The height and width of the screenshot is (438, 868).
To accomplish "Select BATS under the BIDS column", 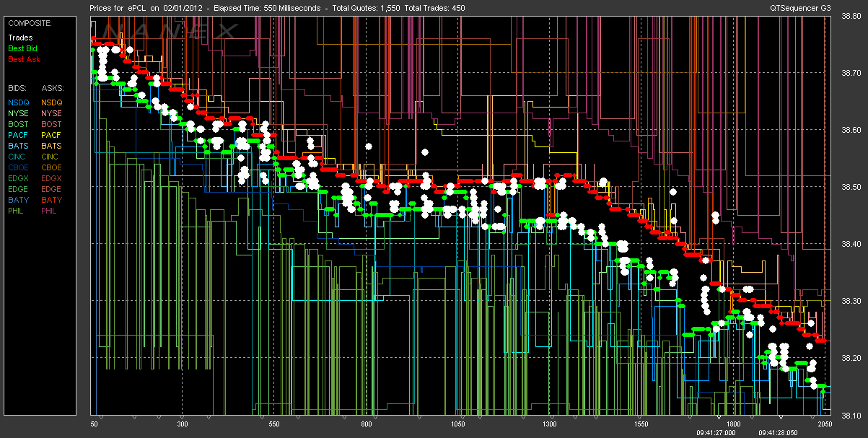I will (x=18, y=146).
